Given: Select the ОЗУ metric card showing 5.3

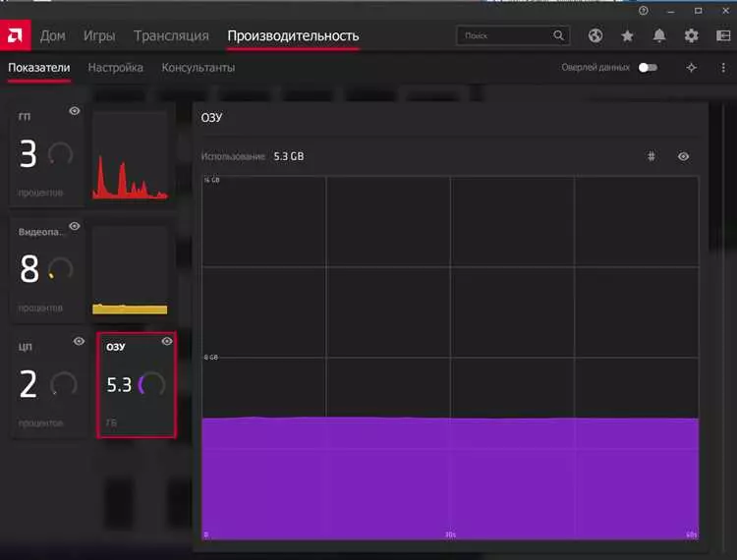Looking at the screenshot, I should pyautogui.click(x=137, y=385).
